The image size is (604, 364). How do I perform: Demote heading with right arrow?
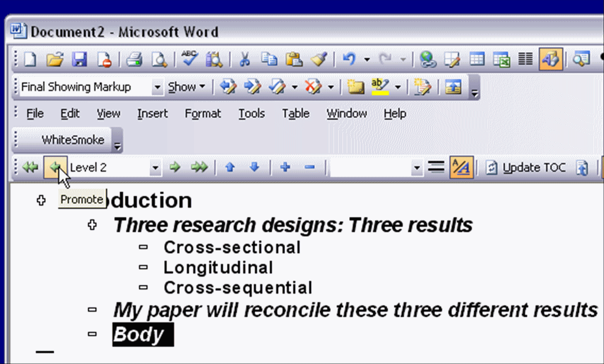(x=175, y=167)
